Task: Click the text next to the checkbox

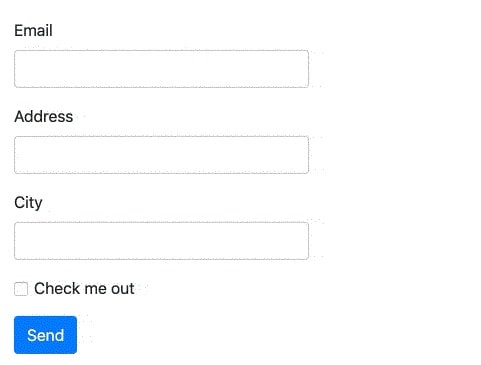Action: (x=84, y=289)
